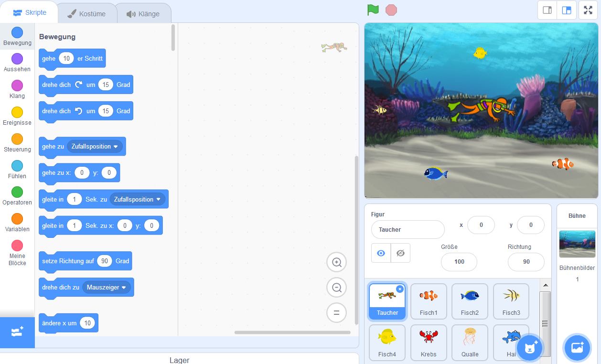
Task: Open the add extension button
Action: click(x=17, y=332)
